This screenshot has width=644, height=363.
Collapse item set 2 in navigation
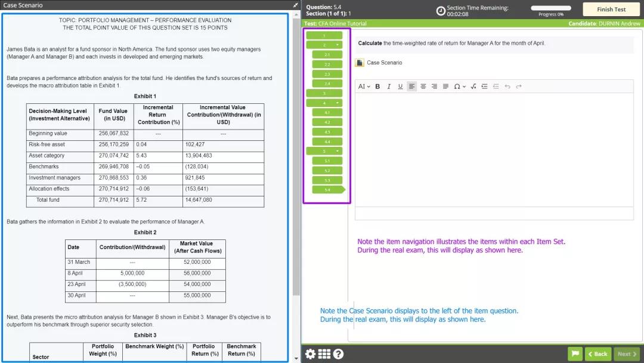[338, 45]
